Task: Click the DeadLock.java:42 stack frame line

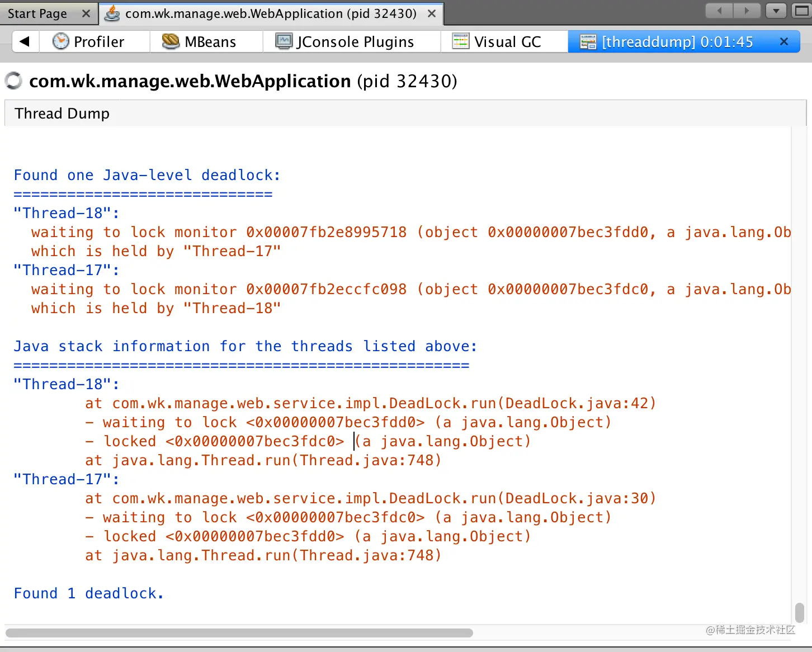Action: click(x=371, y=403)
